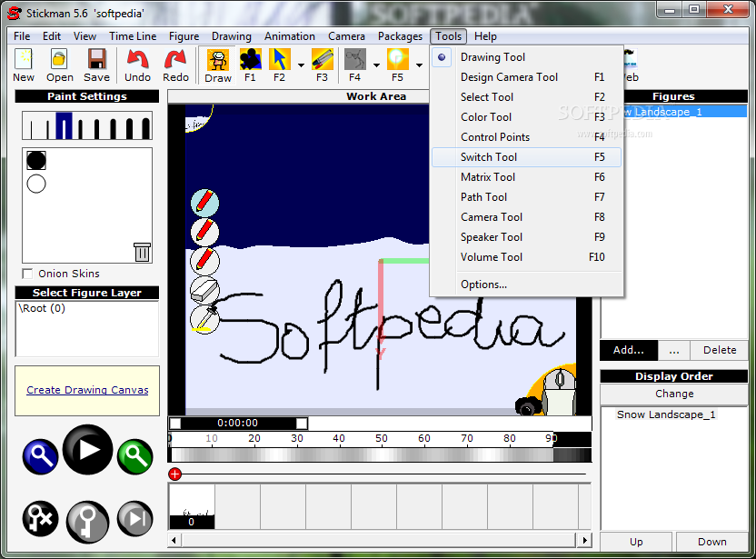
Task: Select the \Root (0) figure layer
Action: tap(42, 308)
